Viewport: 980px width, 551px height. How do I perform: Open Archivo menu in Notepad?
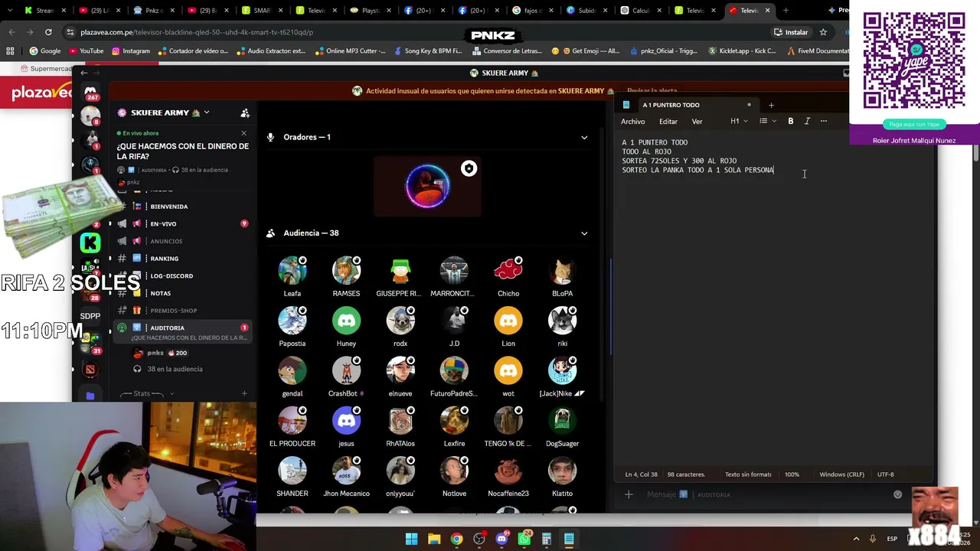[632, 121]
